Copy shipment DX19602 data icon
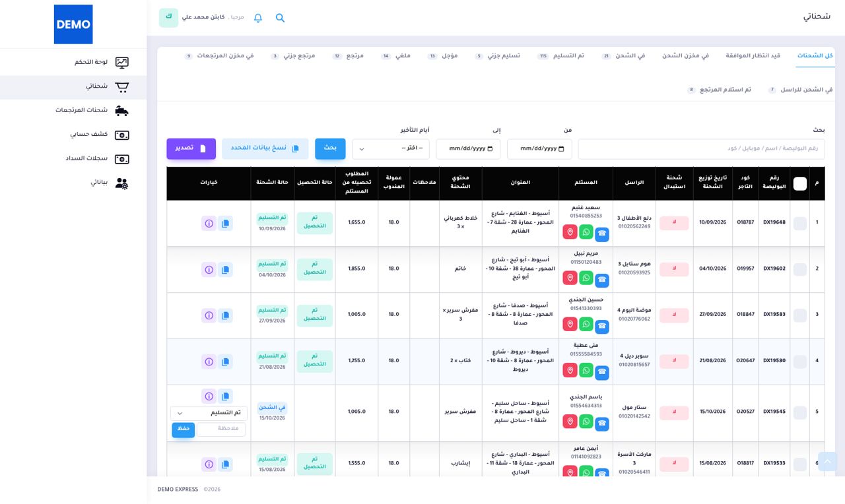The height and width of the screenshot is (504, 845). [225, 270]
